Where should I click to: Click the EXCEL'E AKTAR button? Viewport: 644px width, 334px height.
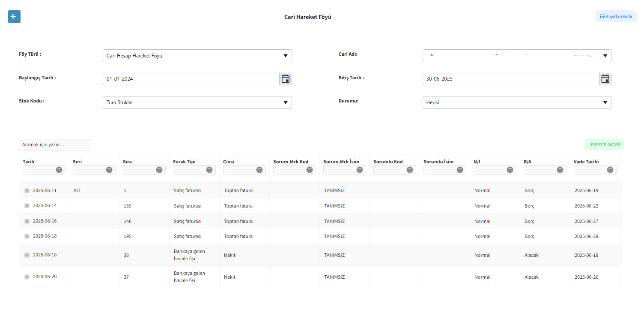pyautogui.click(x=605, y=144)
